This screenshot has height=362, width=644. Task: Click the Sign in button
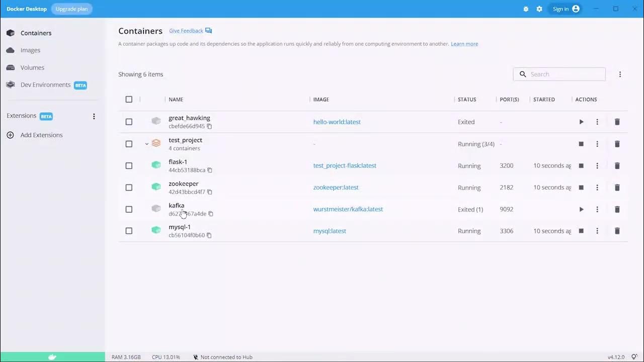tap(566, 9)
